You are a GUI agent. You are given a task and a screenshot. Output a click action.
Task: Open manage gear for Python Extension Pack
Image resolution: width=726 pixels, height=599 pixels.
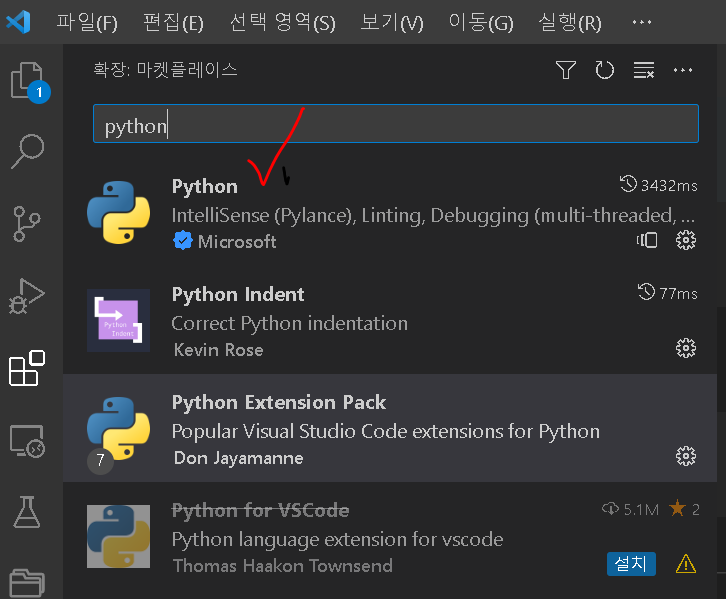[x=686, y=456]
